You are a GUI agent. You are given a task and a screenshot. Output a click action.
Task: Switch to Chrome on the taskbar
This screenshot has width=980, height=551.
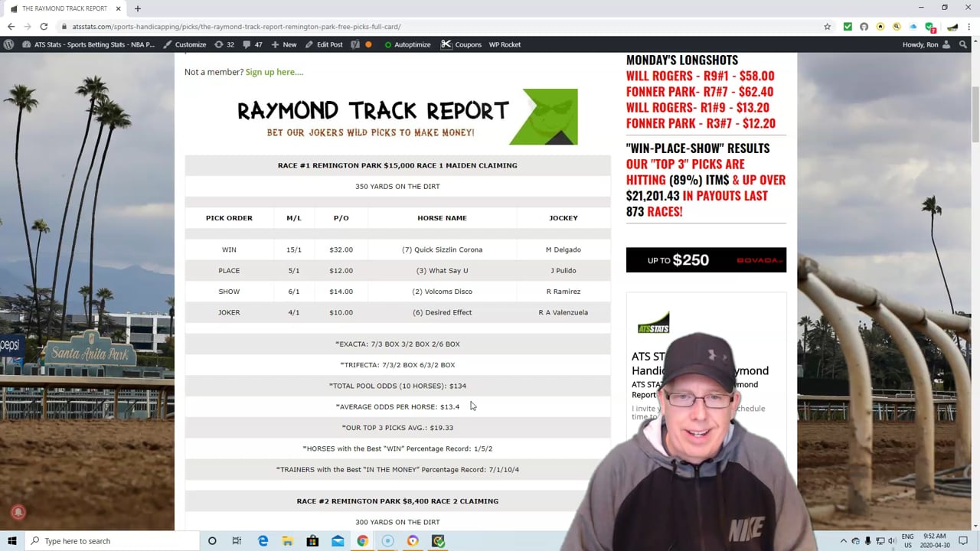pyautogui.click(x=362, y=541)
